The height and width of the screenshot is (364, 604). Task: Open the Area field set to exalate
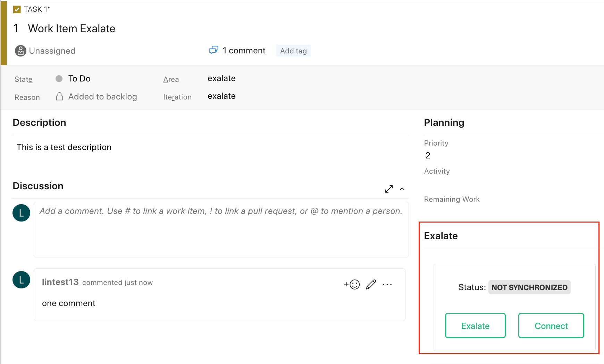pos(221,78)
